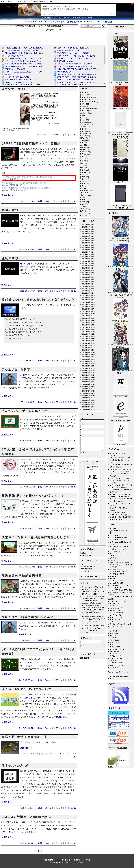Viewport: 134px width, 868px height.
Task: Click the e 自然対数の底 book cover
Action: tap(120, 409)
